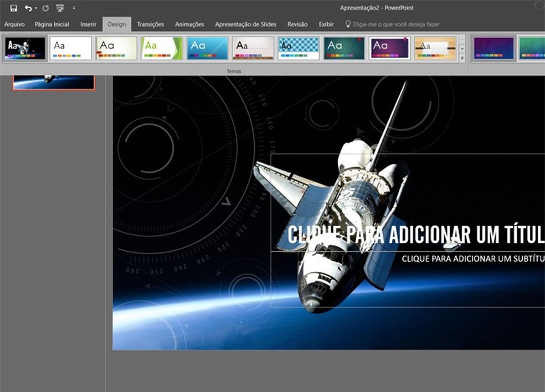The image size is (545, 392).
Task: Open the Undo history dropdown arrow
Action: point(36,8)
